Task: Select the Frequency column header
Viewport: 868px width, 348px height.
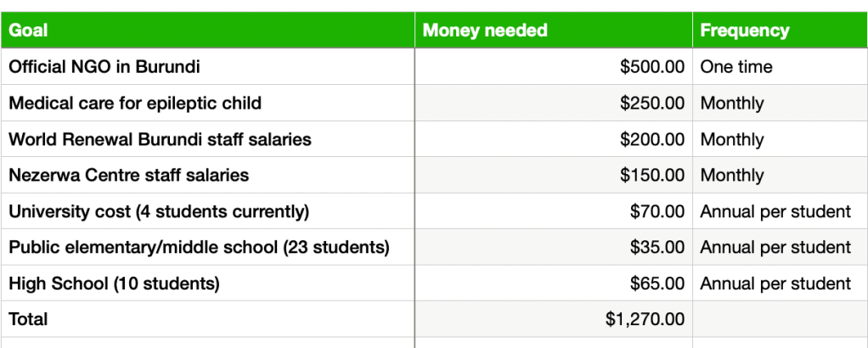Action: (745, 31)
